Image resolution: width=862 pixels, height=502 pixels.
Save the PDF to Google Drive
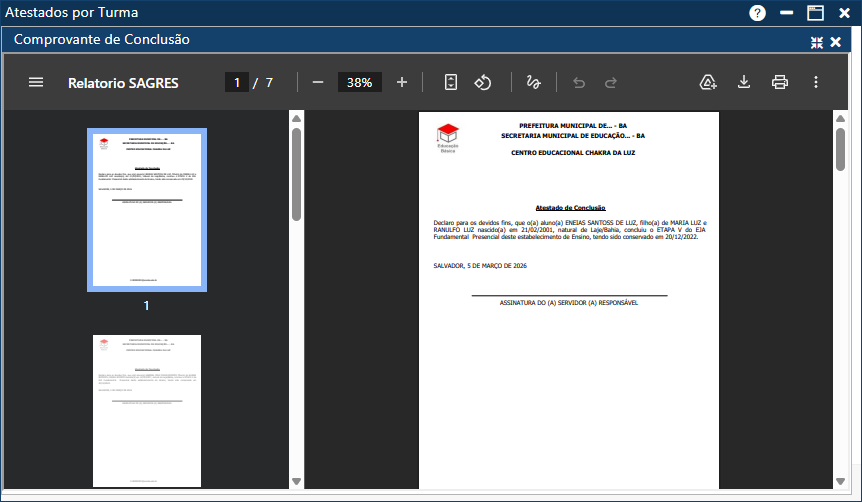coord(708,82)
